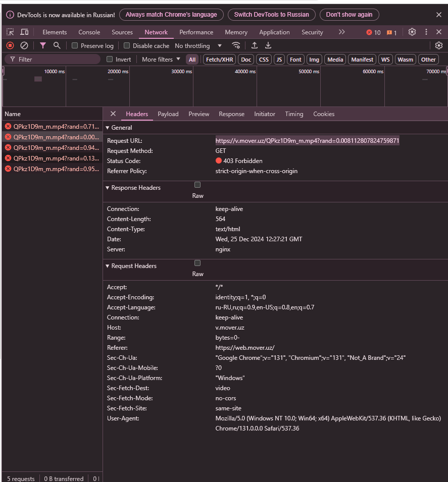Show the 10 errors indicator
The image size is (448, 482).
tap(374, 32)
